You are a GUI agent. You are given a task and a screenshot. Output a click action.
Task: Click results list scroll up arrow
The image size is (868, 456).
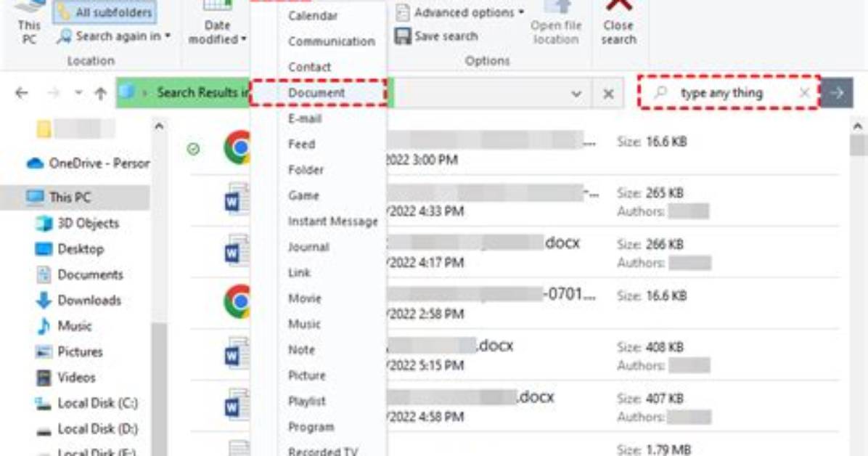click(x=858, y=126)
